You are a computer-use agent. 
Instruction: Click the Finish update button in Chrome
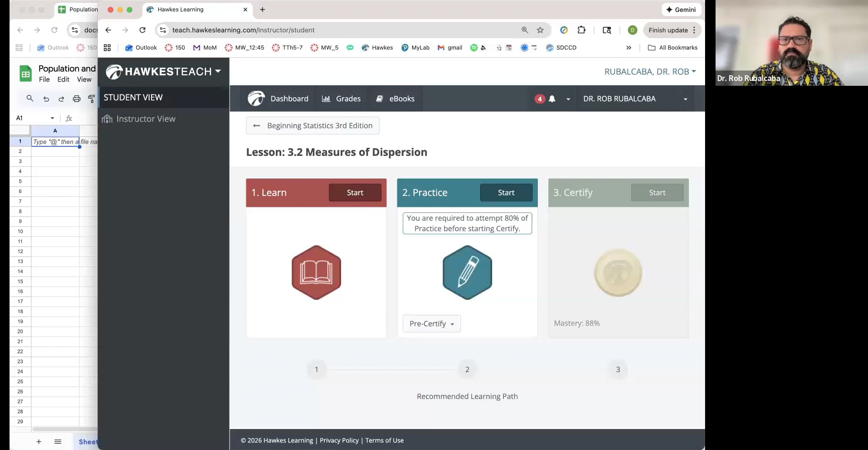pos(672,30)
